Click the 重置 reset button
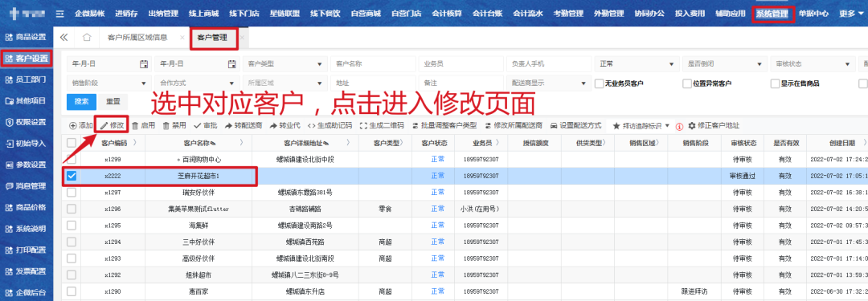The width and height of the screenshot is (868, 301). pos(113,102)
